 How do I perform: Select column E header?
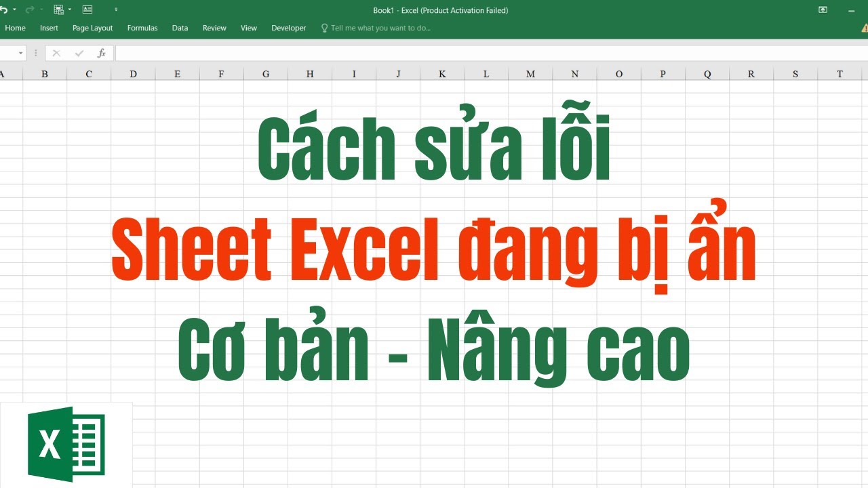click(177, 74)
